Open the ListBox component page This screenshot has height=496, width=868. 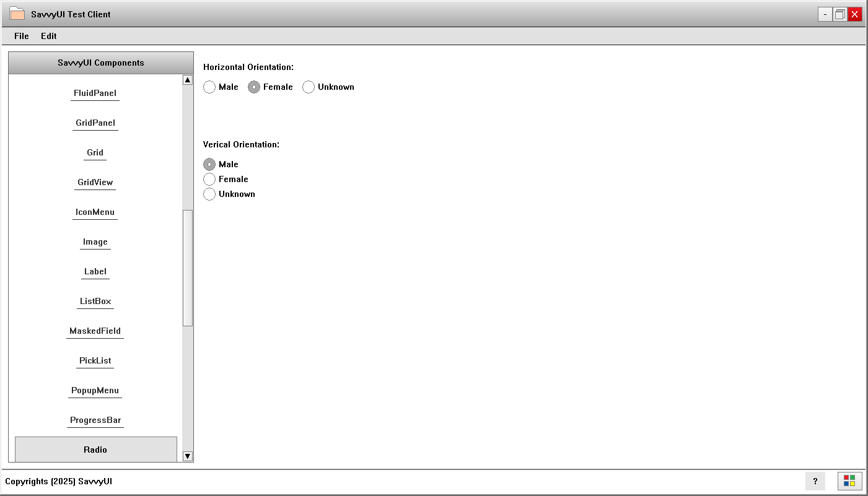coord(95,302)
